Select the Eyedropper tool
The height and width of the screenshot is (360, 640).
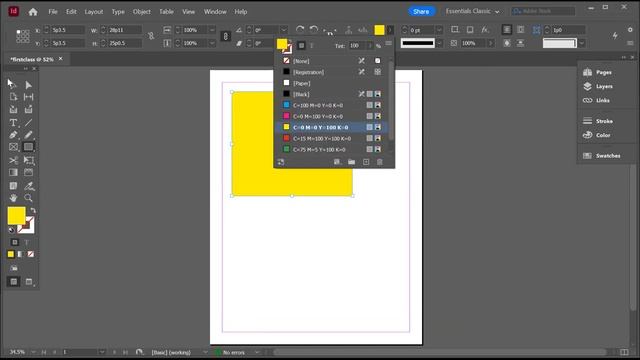coord(29,186)
